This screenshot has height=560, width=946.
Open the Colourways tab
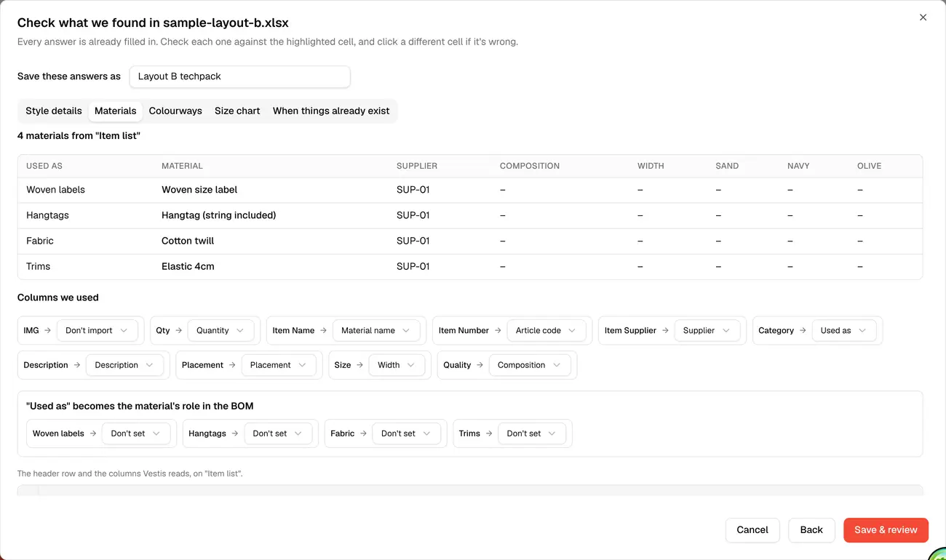(175, 111)
